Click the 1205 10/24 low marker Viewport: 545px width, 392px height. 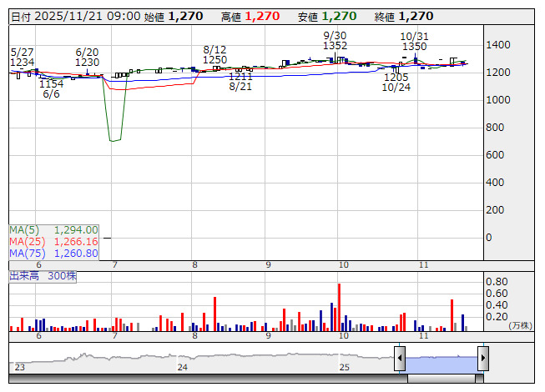pyautogui.click(x=396, y=82)
